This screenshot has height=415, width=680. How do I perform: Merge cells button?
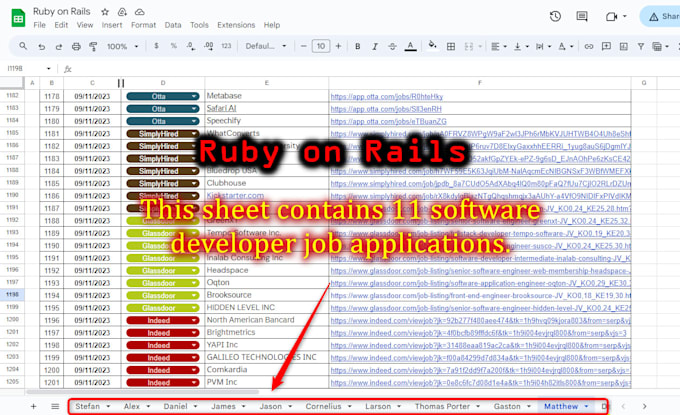(x=469, y=46)
